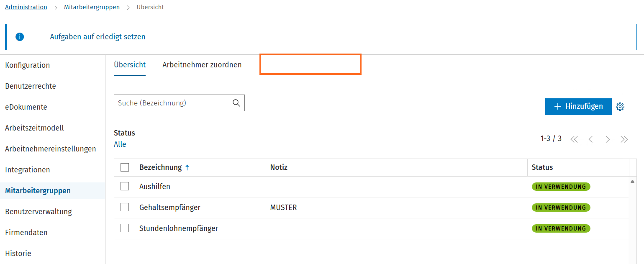Click Stundenlohnempfänger 'In Verwendung' status badge
644x264 pixels.
coord(561,228)
